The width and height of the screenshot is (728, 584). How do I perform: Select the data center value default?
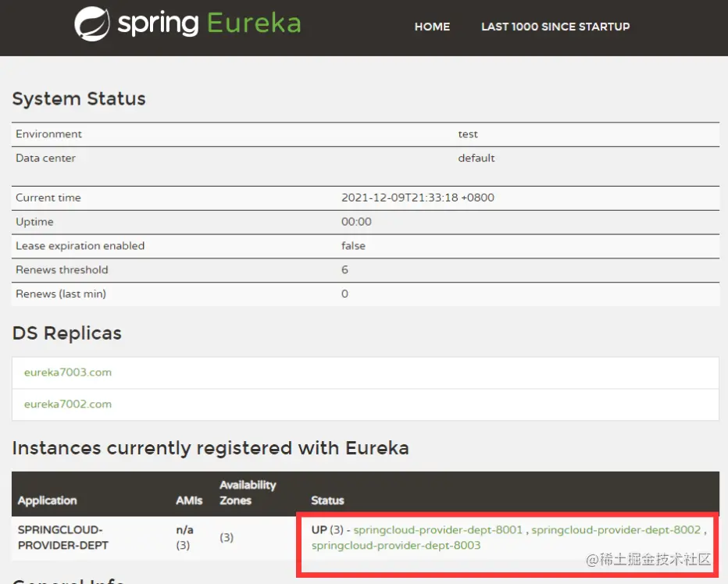[x=476, y=158]
